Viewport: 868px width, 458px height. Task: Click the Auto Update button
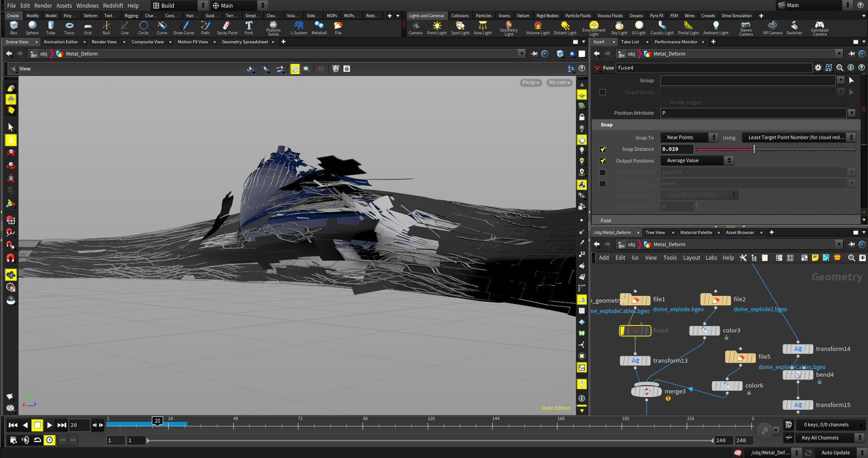click(835, 453)
